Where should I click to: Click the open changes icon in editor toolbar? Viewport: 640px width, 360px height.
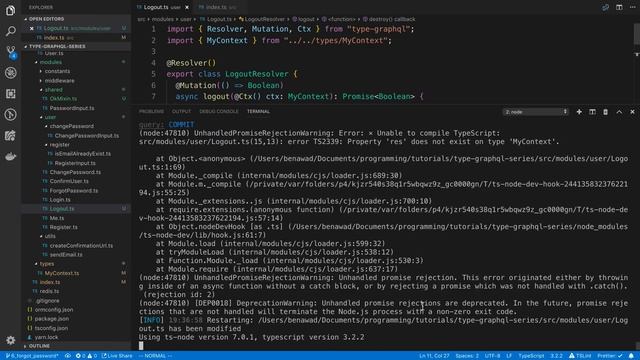(605, 7)
